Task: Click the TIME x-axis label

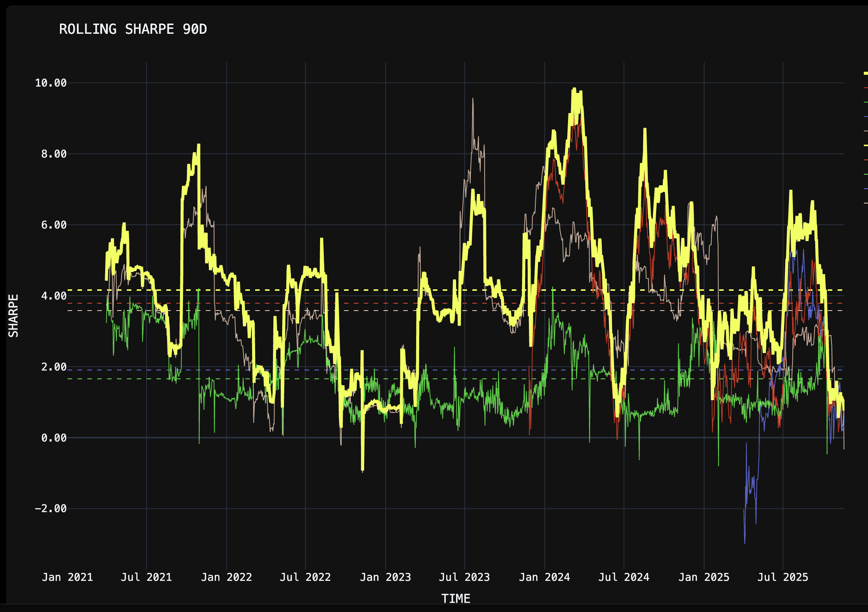Action: point(456,599)
